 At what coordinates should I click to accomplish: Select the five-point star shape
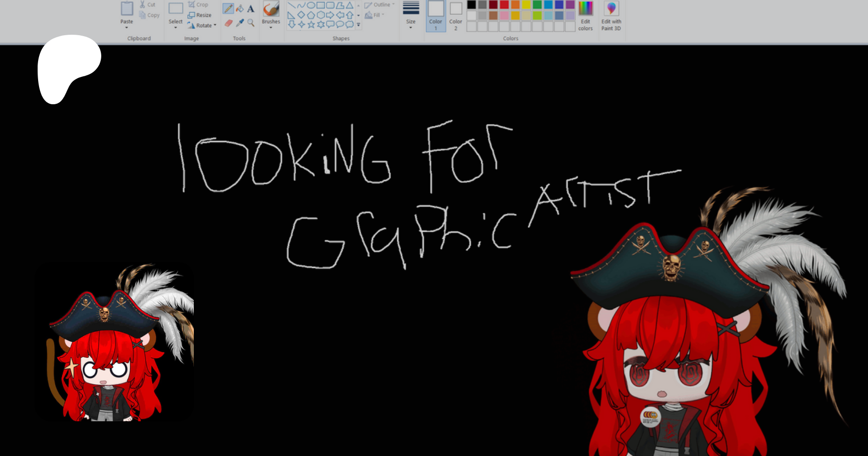(311, 24)
